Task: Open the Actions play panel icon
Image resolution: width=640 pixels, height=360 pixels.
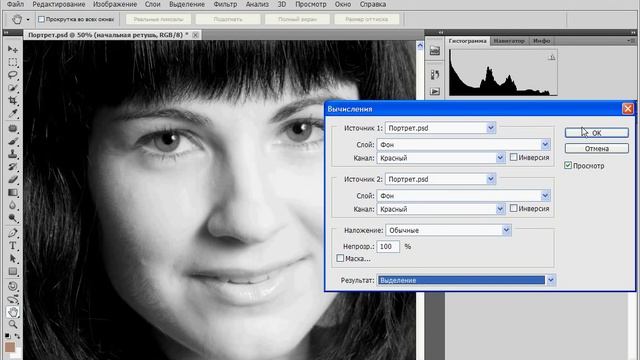Action: tap(435, 91)
